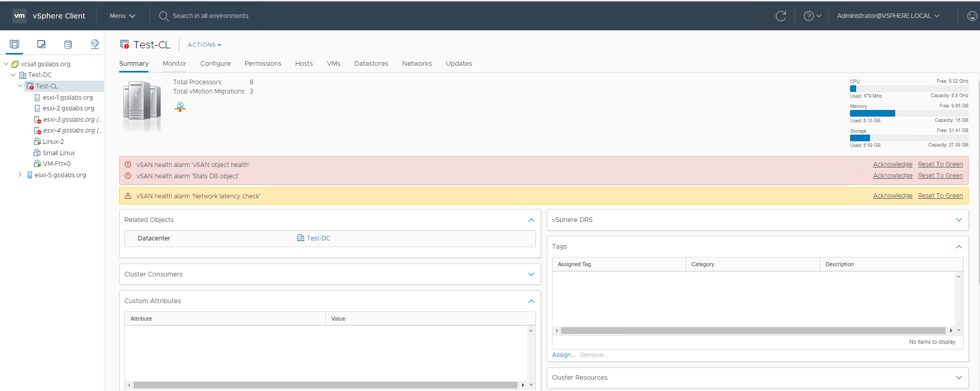Image resolution: width=980 pixels, height=391 pixels.
Task: Open the Datastores tab
Action: tap(371, 64)
